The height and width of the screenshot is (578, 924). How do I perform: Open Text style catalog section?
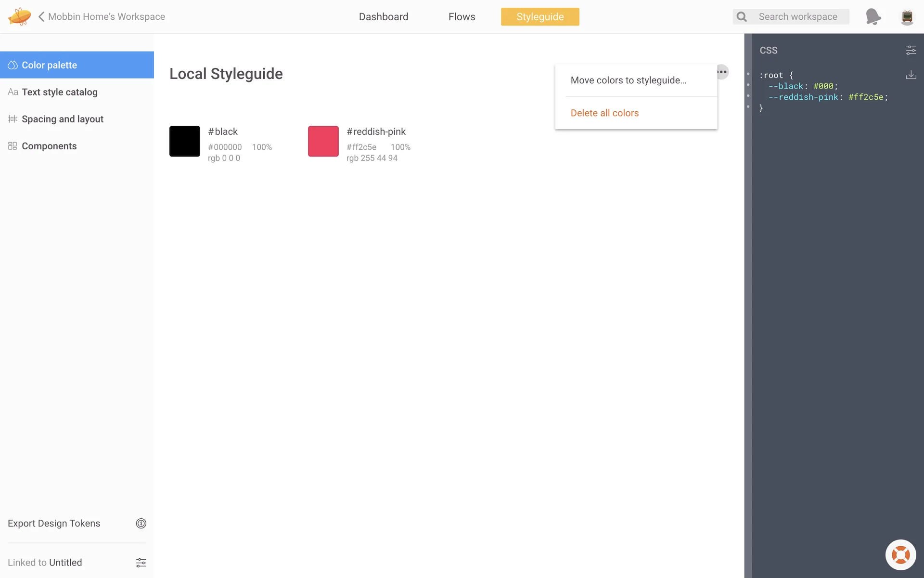60,92
